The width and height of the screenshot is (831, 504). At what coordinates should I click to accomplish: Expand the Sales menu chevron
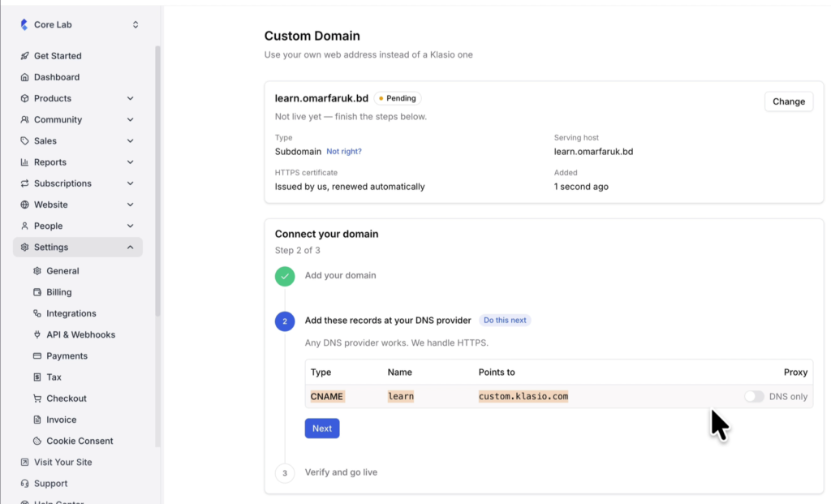click(x=131, y=140)
